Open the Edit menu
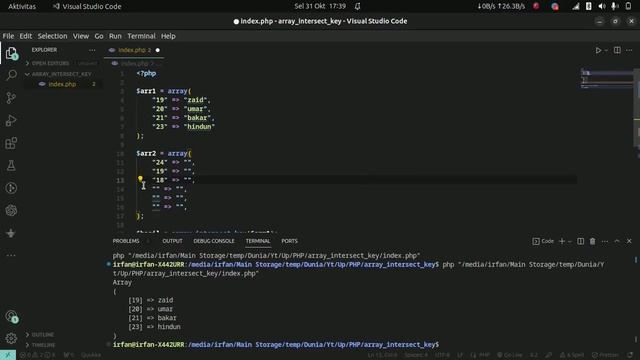 pyautogui.click(x=25, y=36)
